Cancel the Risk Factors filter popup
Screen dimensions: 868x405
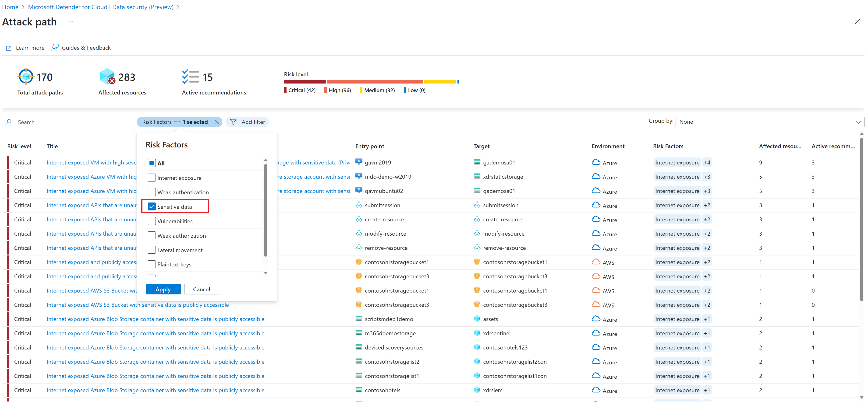click(202, 290)
